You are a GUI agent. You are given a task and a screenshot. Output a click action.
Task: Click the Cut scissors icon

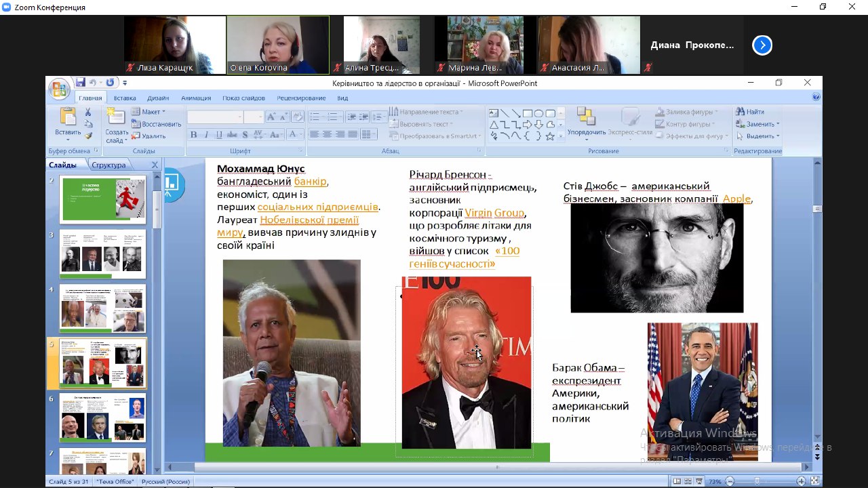(88, 112)
